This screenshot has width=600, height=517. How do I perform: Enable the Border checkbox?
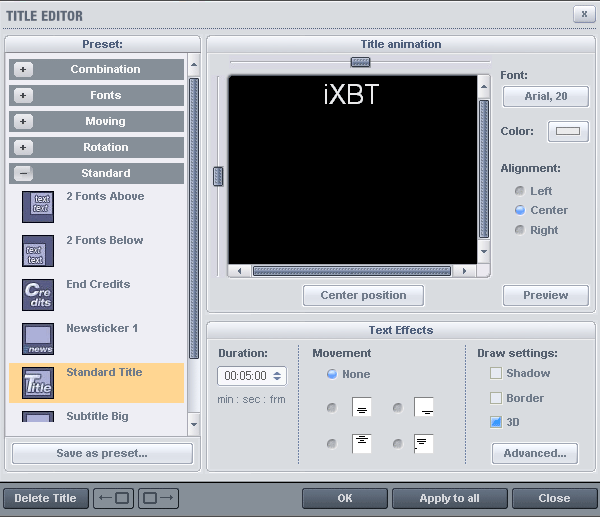[x=496, y=398]
